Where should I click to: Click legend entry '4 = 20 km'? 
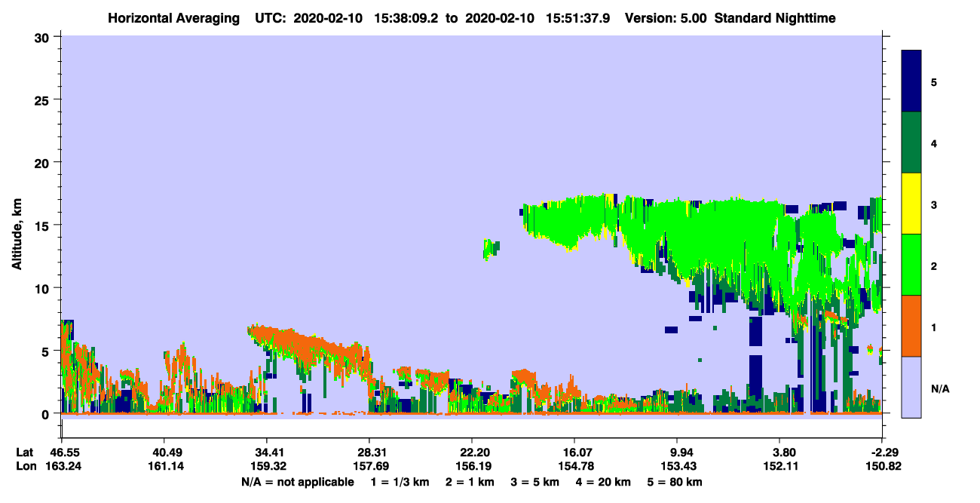[x=605, y=482]
